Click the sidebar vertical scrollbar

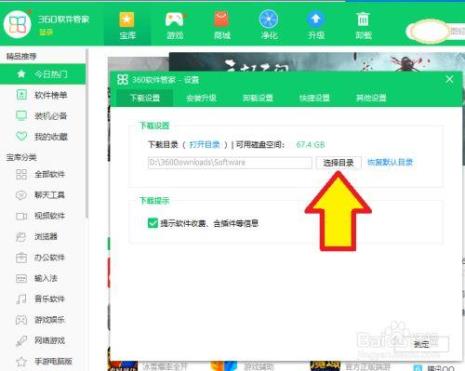[87, 133]
